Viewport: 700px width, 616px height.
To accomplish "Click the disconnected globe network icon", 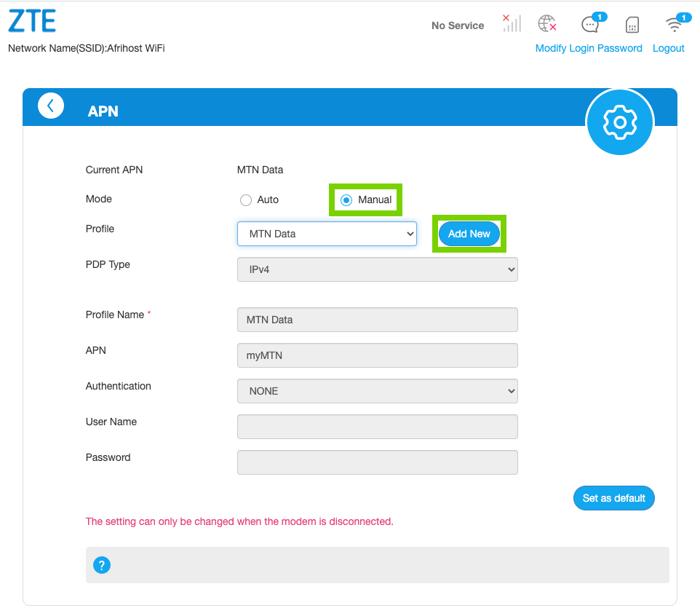I will coord(547,24).
